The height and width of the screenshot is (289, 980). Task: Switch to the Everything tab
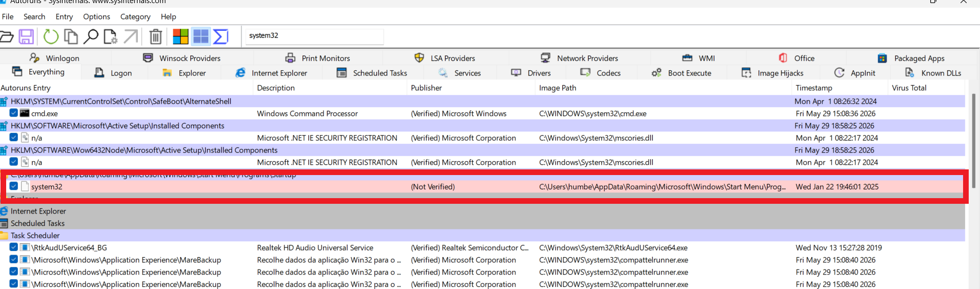[x=40, y=72]
